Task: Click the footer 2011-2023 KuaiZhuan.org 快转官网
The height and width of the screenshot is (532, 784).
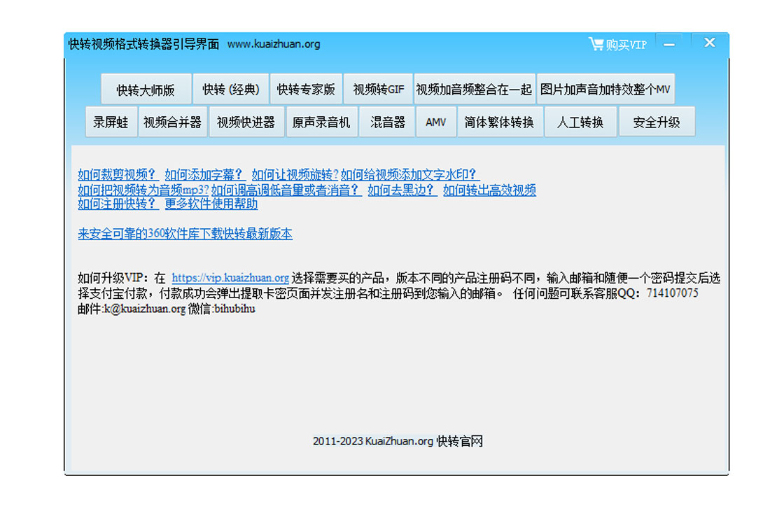Action: point(398,441)
